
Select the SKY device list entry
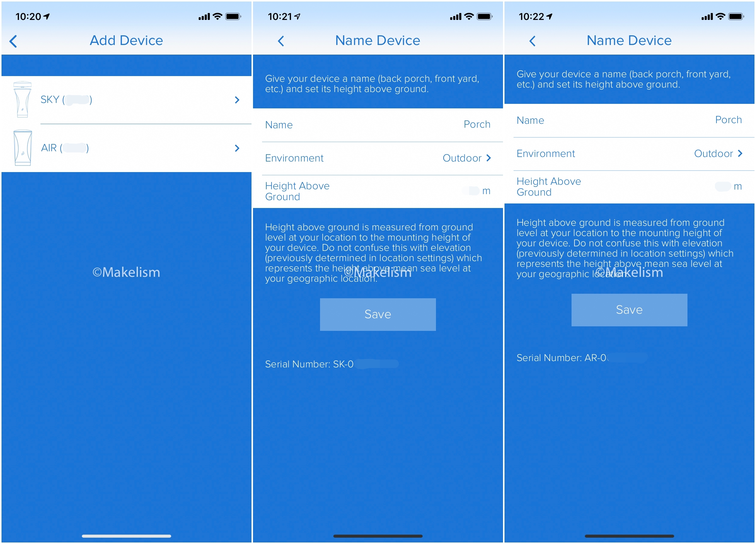(x=133, y=100)
